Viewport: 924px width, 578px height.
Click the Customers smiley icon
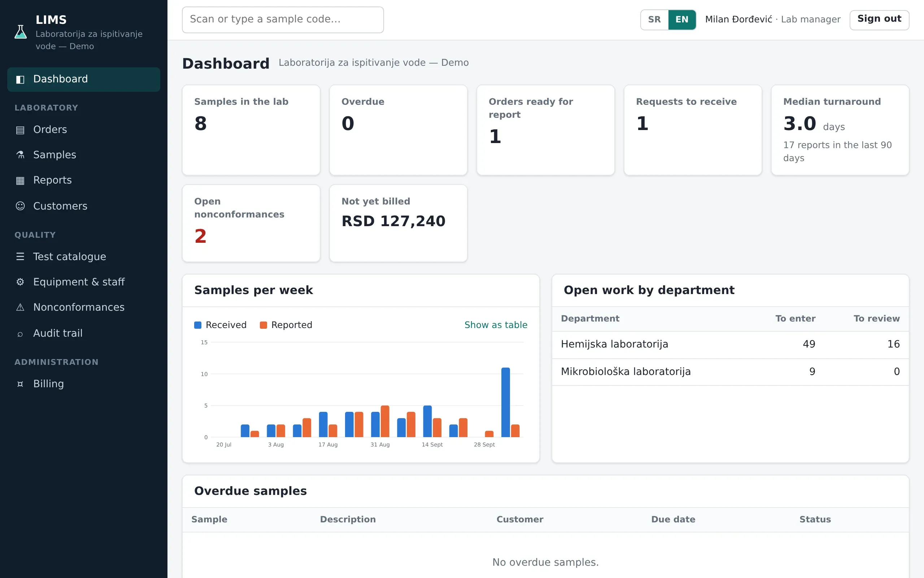click(20, 206)
